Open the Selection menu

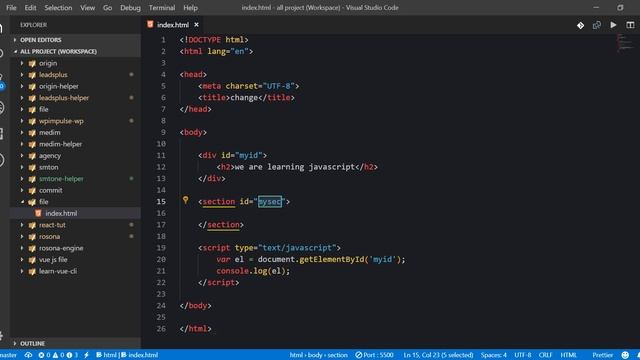[x=58, y=8]
